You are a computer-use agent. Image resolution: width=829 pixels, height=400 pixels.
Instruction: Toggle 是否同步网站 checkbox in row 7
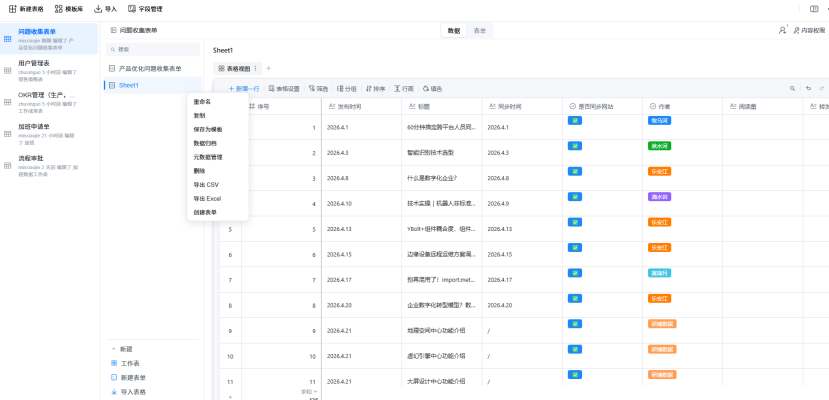pyautogui.click(x=575, y=273)
